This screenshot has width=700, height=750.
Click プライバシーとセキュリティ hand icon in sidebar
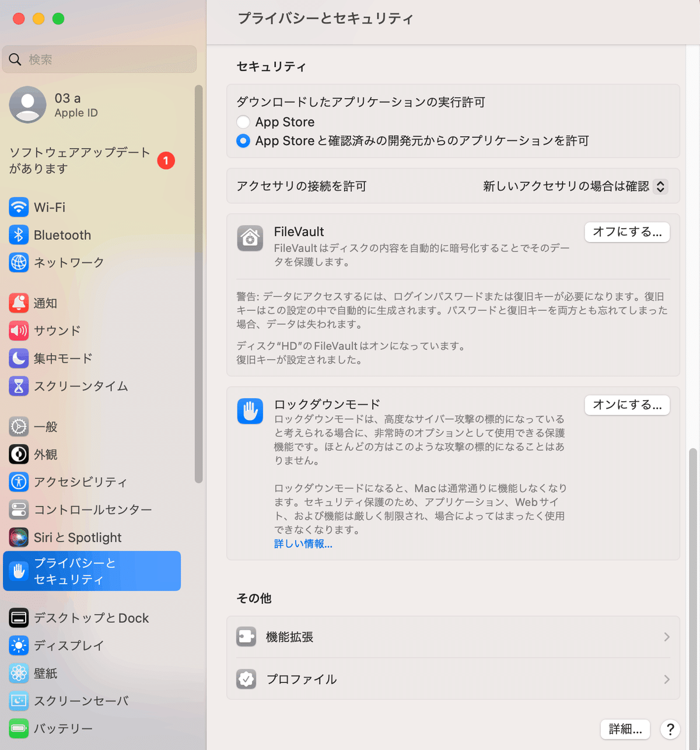point(19,571)
